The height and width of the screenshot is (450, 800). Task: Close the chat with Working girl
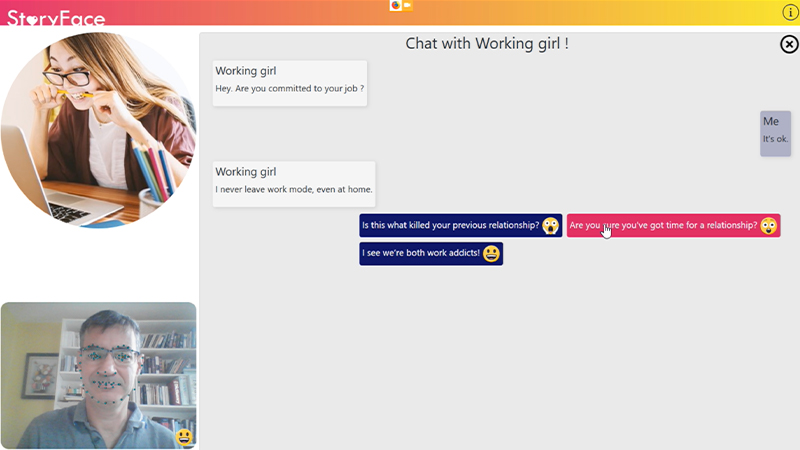click(789, 44)
